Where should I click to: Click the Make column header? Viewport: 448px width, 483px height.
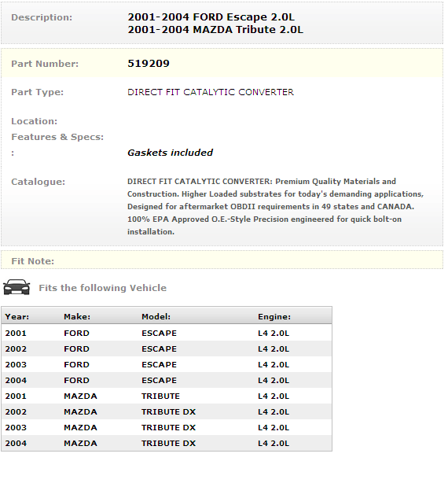pyautogui.click(x=77, y=317)
